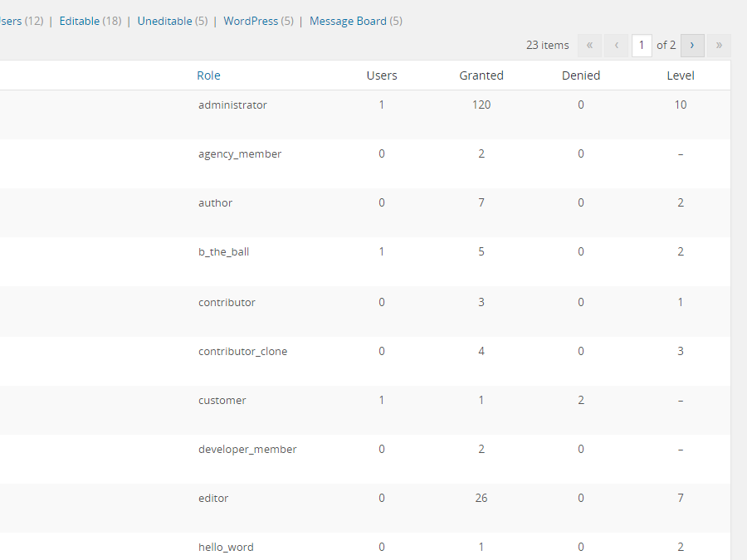Click granted count 26 for editor
The image size is (747, 560).
coord(481,499)
